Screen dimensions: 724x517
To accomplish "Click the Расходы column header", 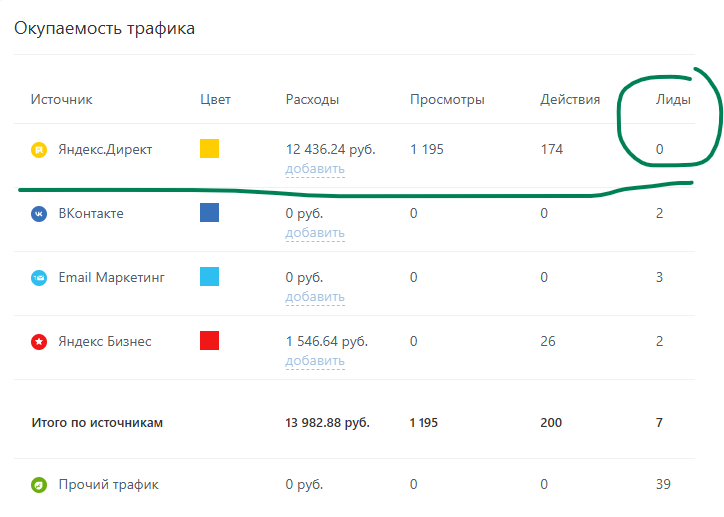I will [312, 100].
